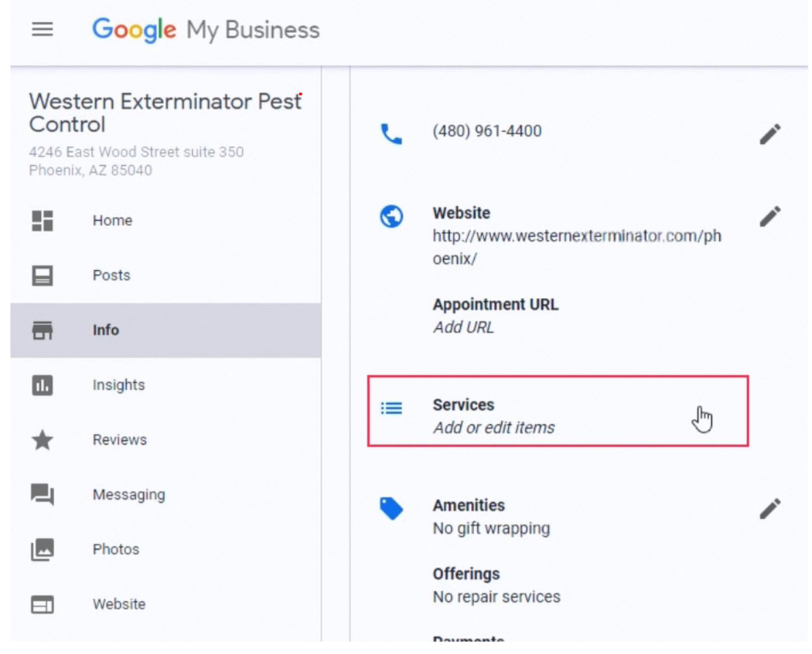
Task: Click the Appointment URL heading
Action: pyautogui.click(x=495, y=304)
